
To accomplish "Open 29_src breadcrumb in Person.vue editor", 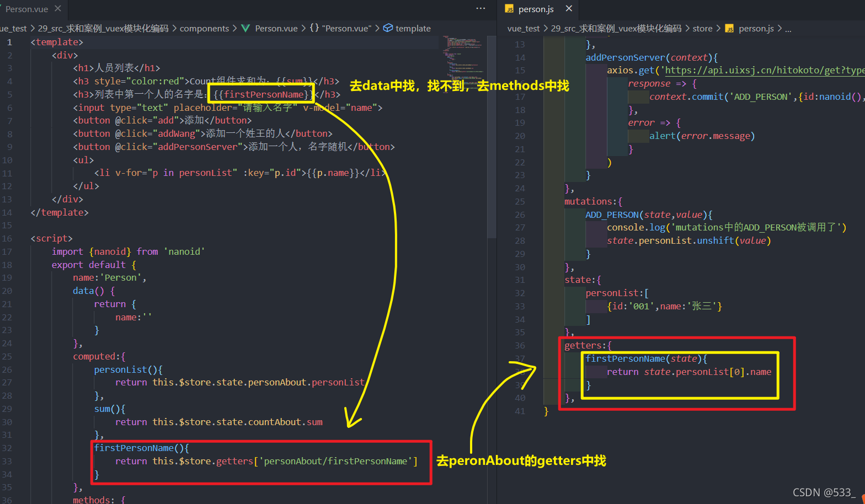I will pyautogui.click(x=103, y=28).
